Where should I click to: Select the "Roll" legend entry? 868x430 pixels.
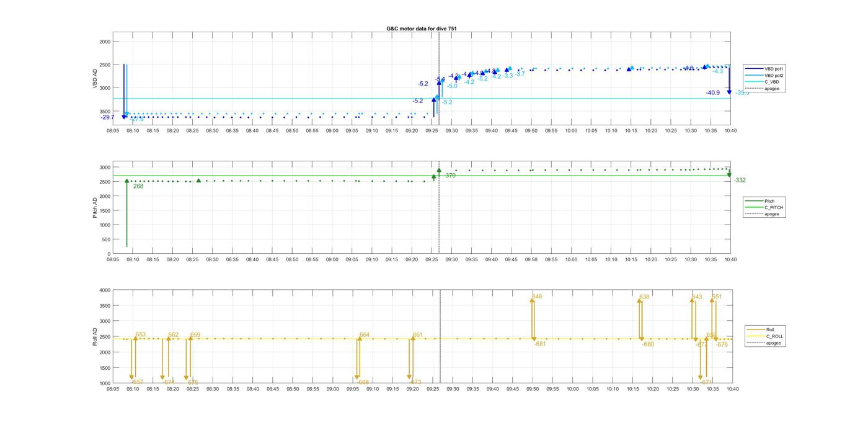[x=770, y=329]
